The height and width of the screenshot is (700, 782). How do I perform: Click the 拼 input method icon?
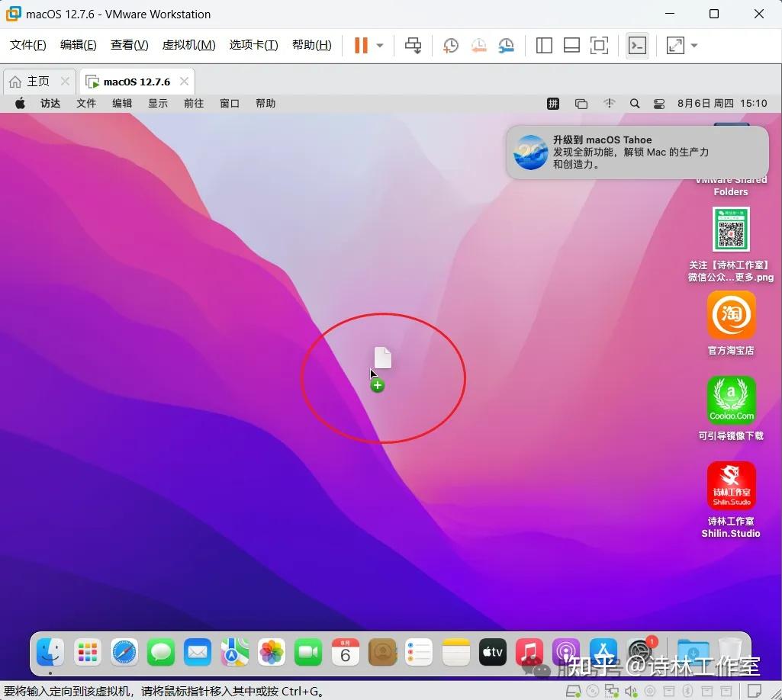(553, 103)
